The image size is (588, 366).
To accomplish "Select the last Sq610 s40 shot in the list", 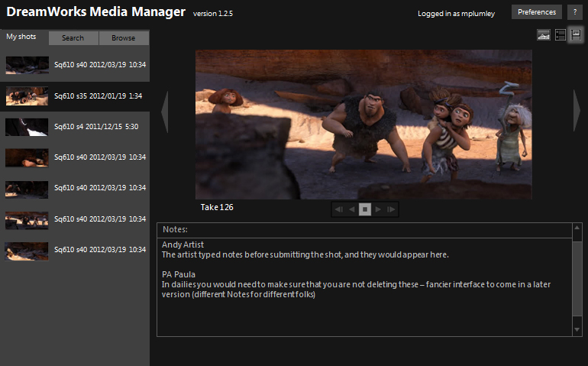I will 75,250.
